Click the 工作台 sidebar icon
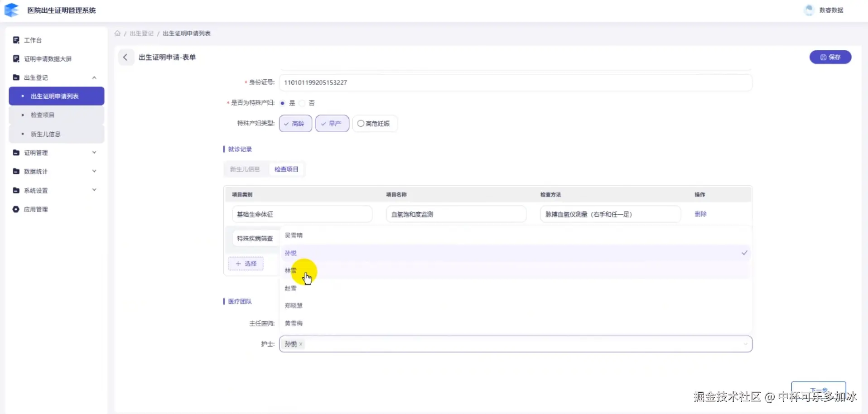Screen dimensions: 868x414 coord(16,40)
